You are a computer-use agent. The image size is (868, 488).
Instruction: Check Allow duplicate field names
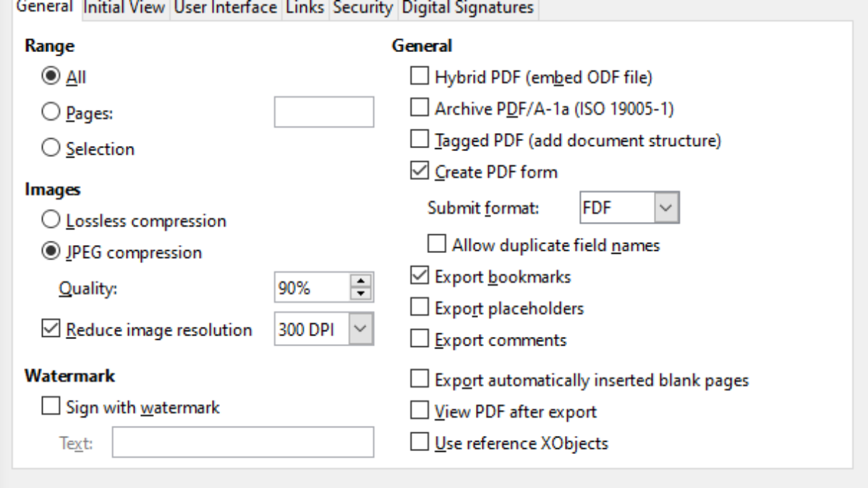coord(437,244)
